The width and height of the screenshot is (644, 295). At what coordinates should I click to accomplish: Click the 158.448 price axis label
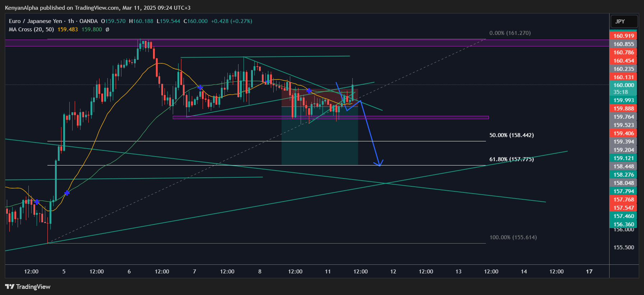click(624, 167)
